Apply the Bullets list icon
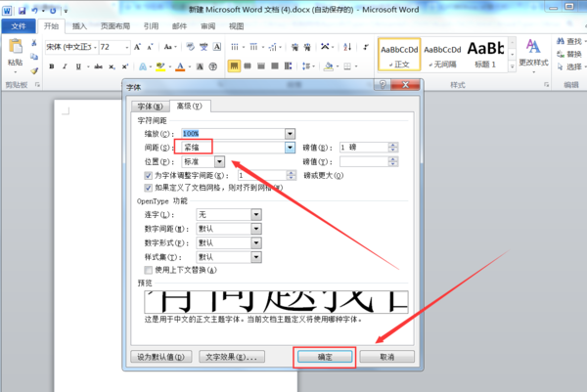 pos(235,47)
